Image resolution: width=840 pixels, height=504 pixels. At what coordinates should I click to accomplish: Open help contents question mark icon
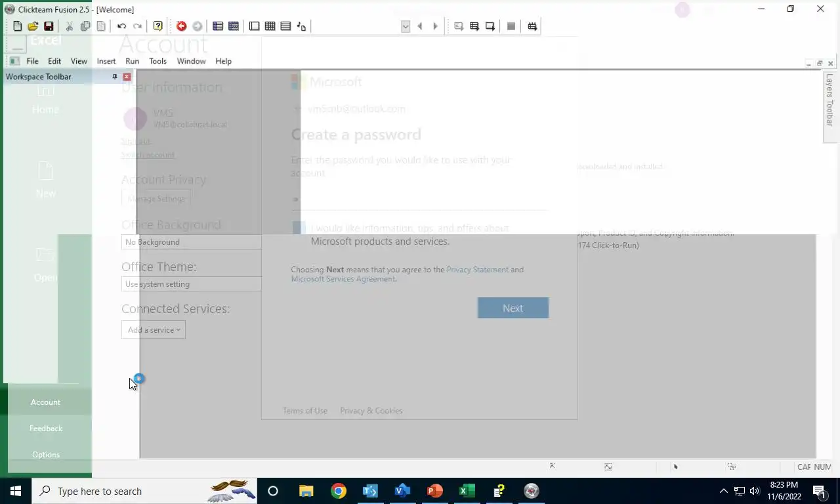click(158, 26)
